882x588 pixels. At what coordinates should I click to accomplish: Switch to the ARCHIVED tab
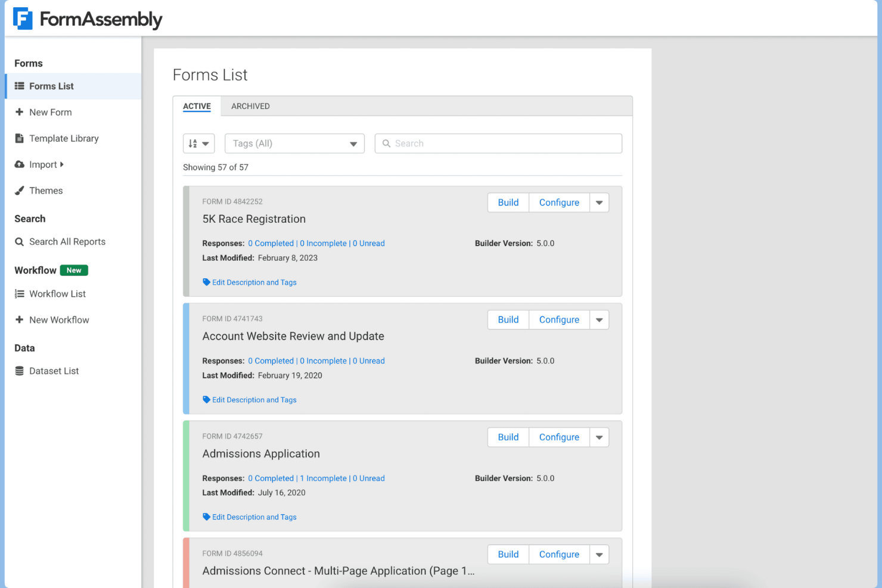click(x=250, y=106)
